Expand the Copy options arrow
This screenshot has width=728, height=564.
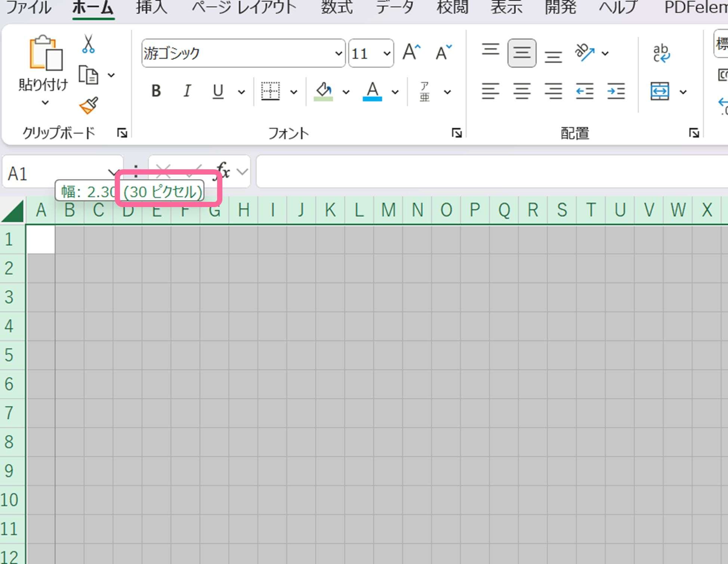click(111, 75)
